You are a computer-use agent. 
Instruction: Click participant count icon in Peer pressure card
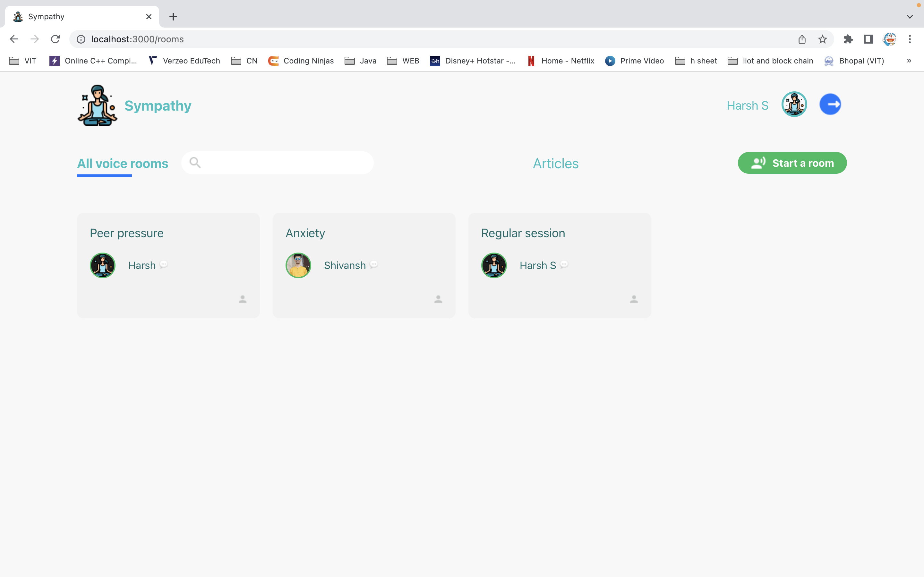(243, 300)
